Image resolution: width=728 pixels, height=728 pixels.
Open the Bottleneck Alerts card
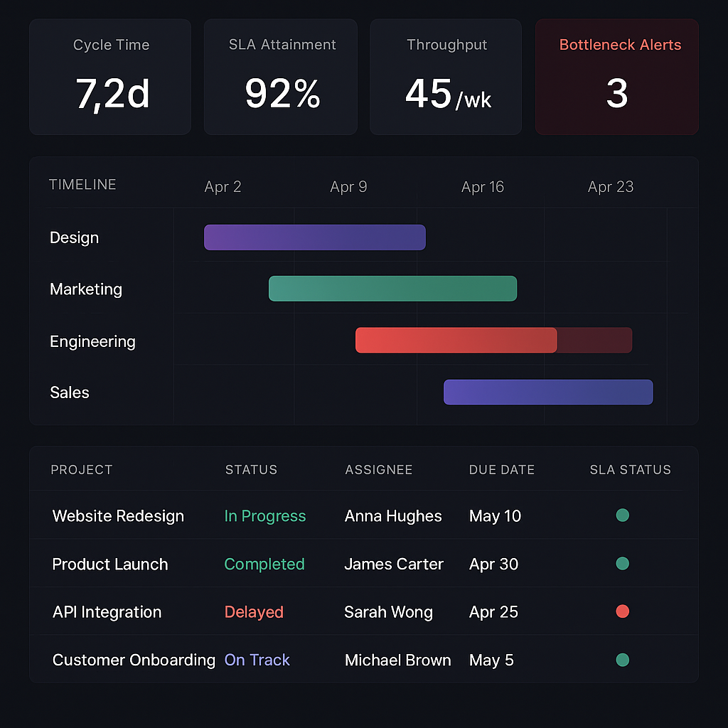pos(616,77)
